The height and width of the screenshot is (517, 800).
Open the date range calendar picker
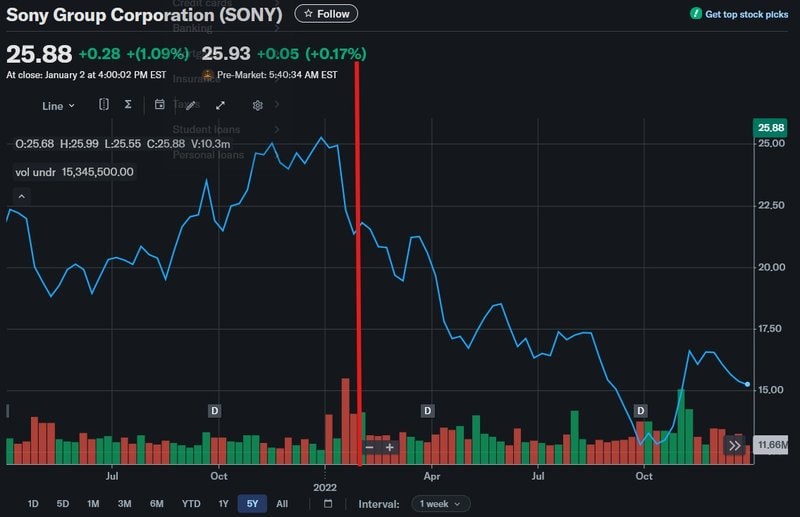click(328, 504)
